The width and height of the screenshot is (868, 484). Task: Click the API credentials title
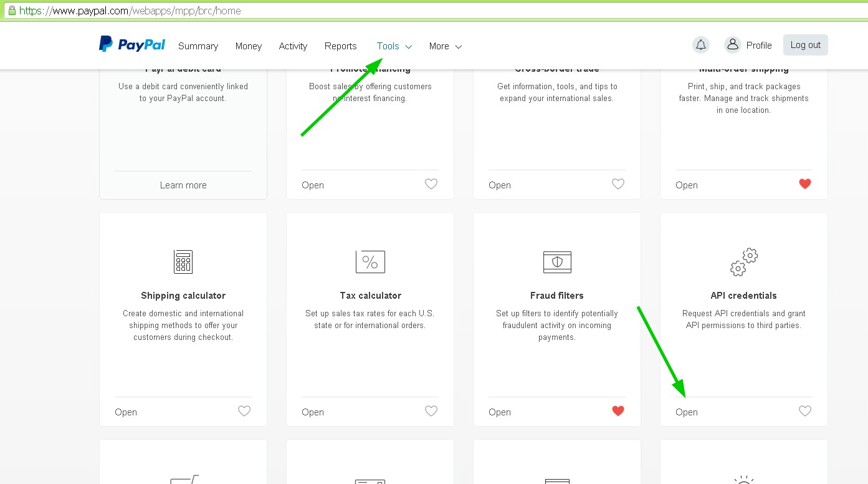[744, 296]
